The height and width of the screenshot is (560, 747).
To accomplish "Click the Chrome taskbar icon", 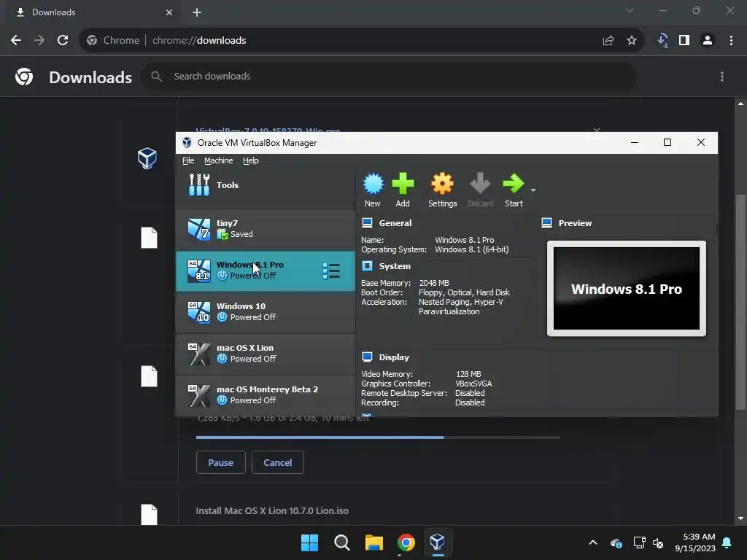I will tap(406, 542).
